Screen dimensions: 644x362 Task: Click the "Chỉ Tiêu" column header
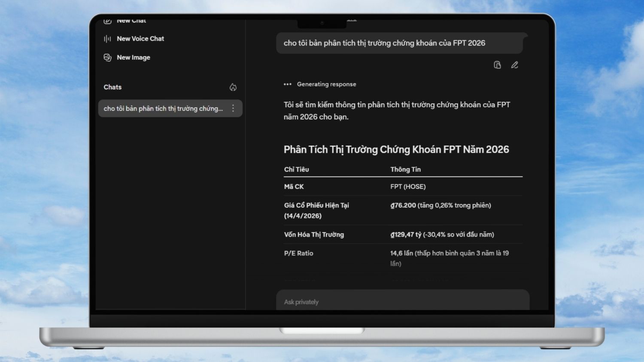296,169
